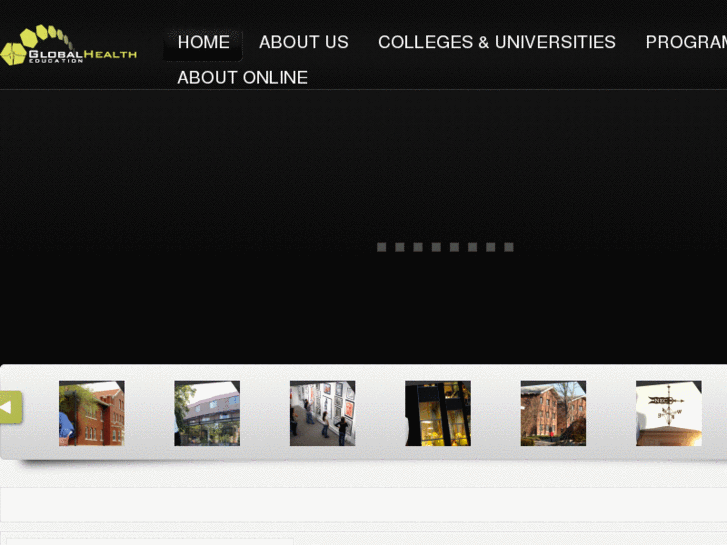Click the green left-arrow carousel button
Image resolution: width=727 pixels, height=545 pixels.
(11, 407)
